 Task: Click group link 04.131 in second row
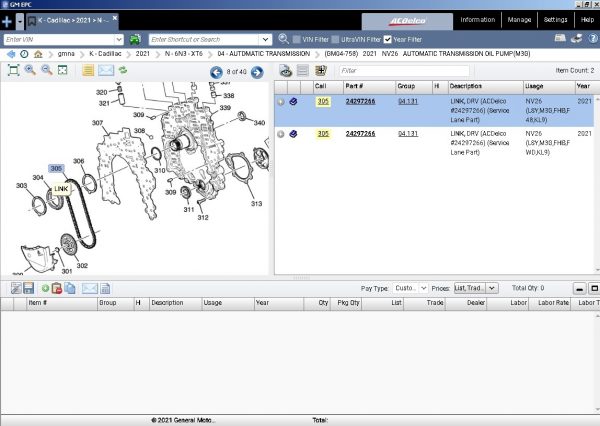click(407, 133)
